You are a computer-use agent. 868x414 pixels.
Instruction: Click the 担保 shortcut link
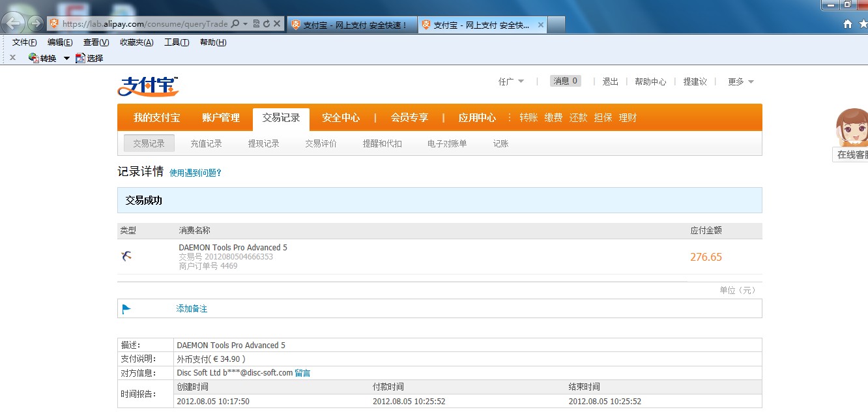coord(603,118)
